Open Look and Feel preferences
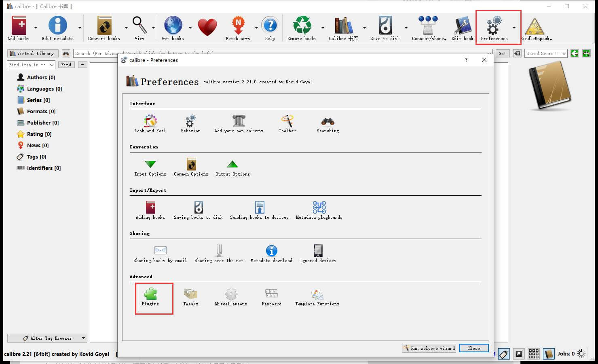This screenshot has height=364, width=598. coord(150,124)
